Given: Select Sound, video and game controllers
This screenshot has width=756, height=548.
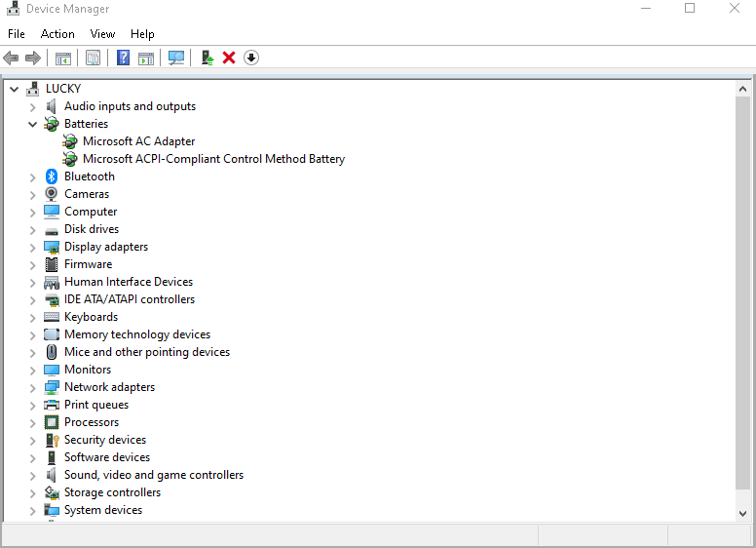Looking at the screenshot, I should (x=153, y=475).
